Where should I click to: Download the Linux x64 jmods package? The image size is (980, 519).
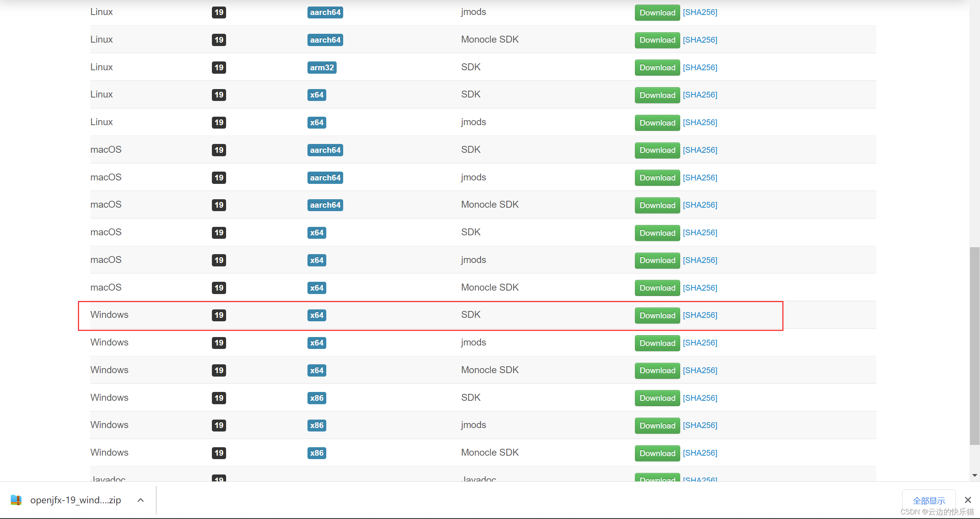tap(657, 123)
